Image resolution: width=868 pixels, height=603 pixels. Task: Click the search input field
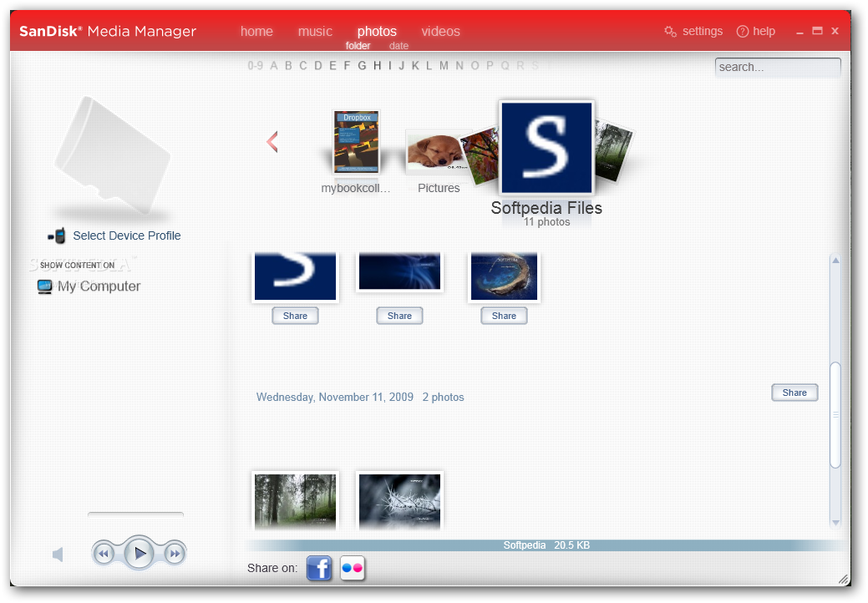[x=778, y=67]
